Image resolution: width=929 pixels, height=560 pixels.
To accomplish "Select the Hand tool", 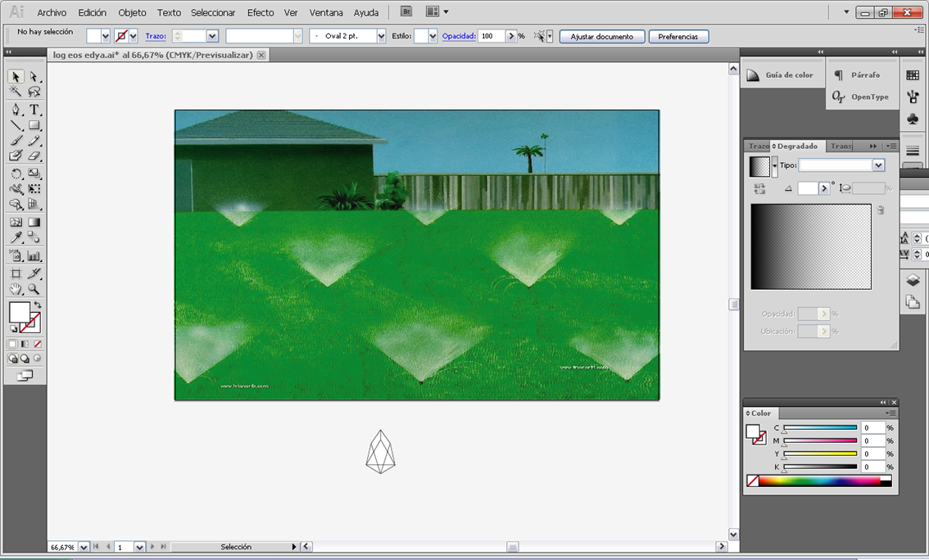I will pos(16,289).
